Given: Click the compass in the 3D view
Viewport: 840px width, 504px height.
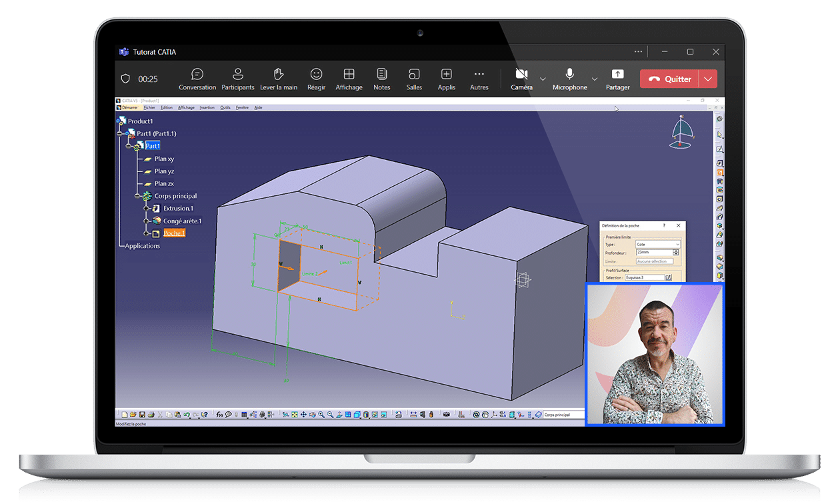Looking at the screenshot, I should coord(681,132).
